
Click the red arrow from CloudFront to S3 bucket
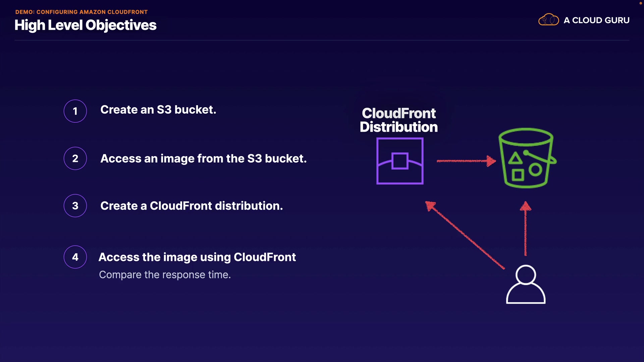pos(466,161)
